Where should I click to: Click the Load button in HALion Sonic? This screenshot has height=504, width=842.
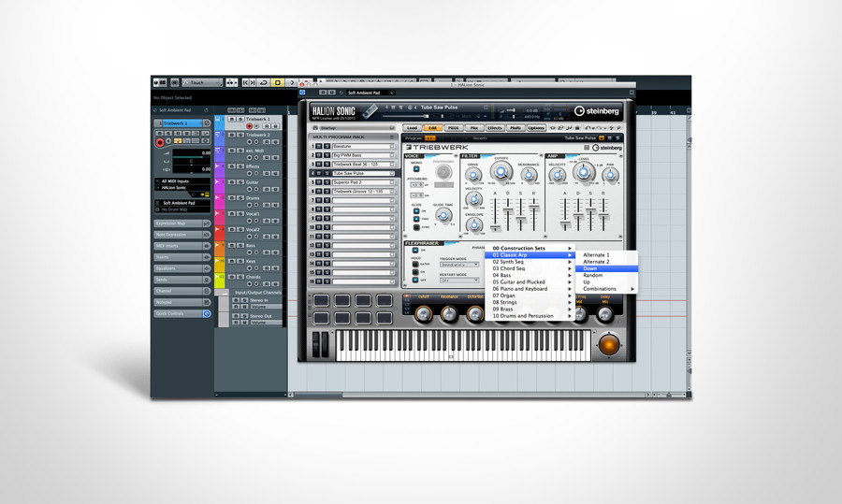pos(412,128)
